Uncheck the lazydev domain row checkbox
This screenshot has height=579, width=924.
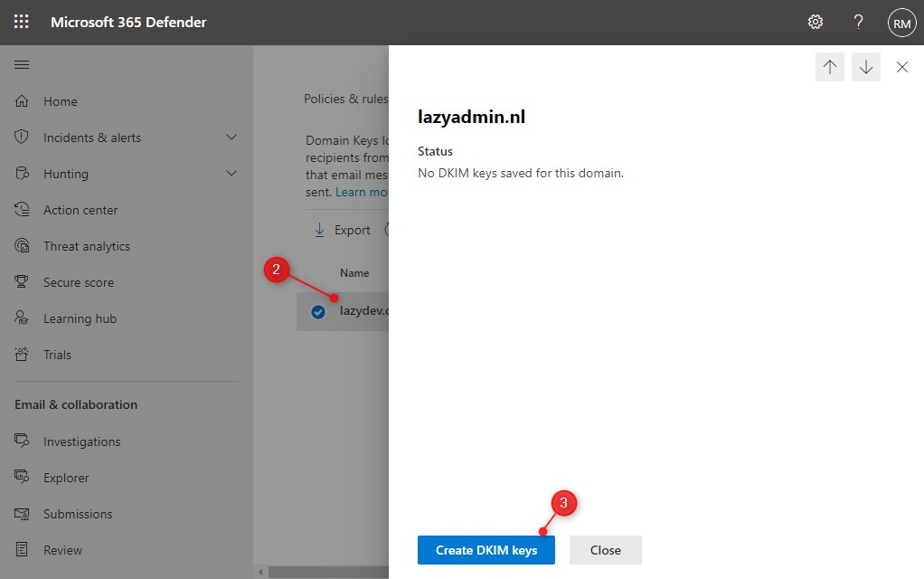pos(318,310)
